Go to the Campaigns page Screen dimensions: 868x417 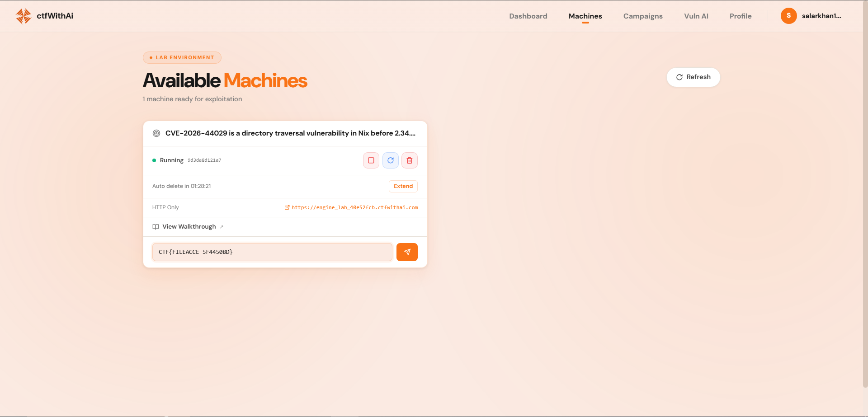pyautogui.click(x=643, y=16)
